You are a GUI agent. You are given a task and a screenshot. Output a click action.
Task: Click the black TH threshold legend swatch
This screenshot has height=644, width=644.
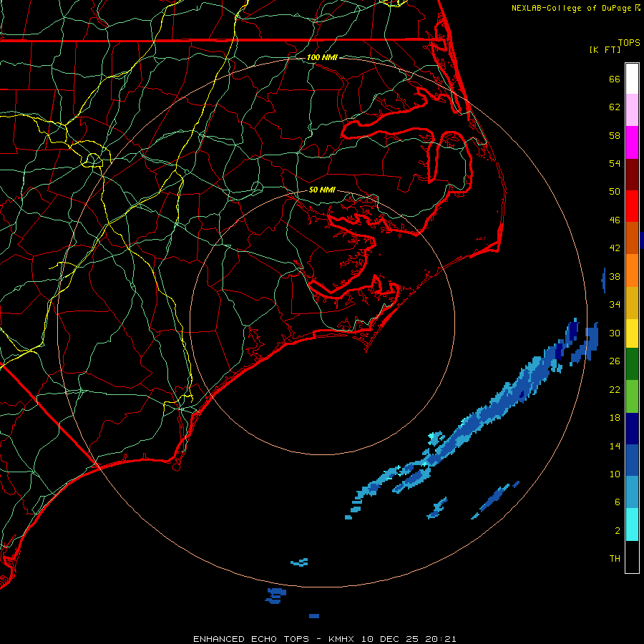point(632,557)
